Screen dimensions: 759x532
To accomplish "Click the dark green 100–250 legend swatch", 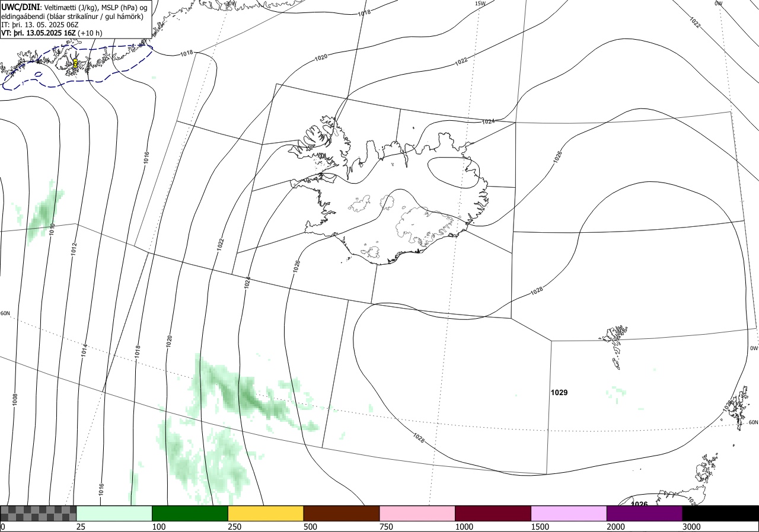I will [190, 513].
